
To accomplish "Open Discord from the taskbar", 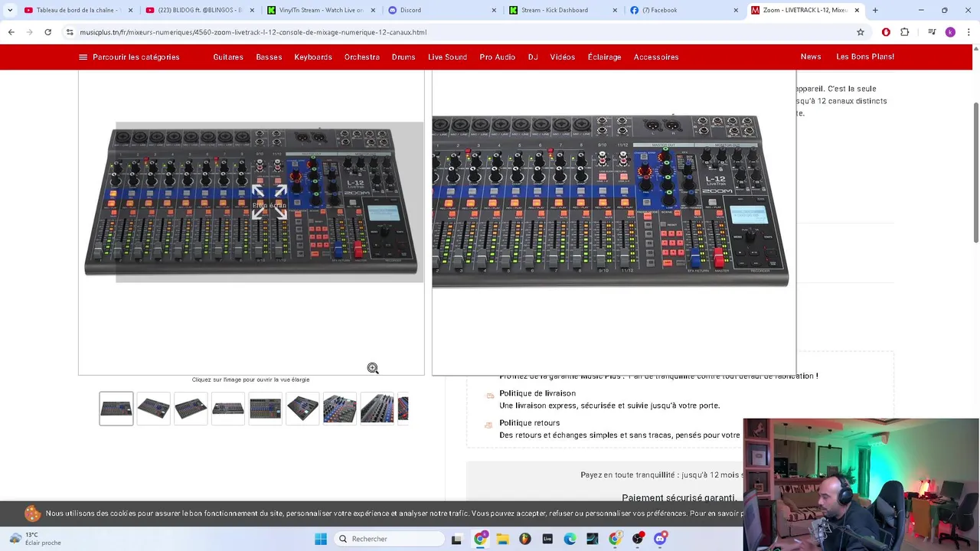I will (660, 539).
